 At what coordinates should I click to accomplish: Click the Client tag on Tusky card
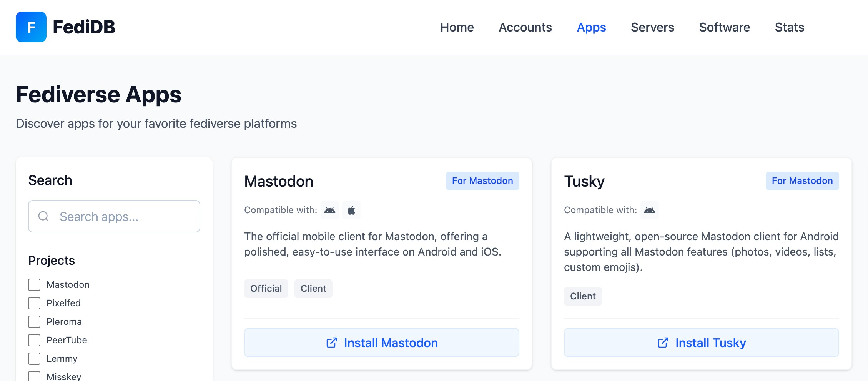pyautogui.click(x=583, y=296)
